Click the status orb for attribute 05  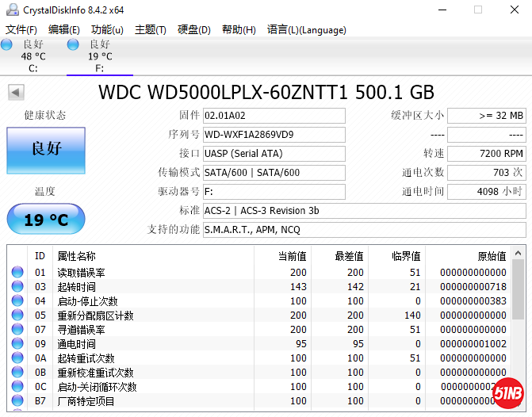(17, 316)
